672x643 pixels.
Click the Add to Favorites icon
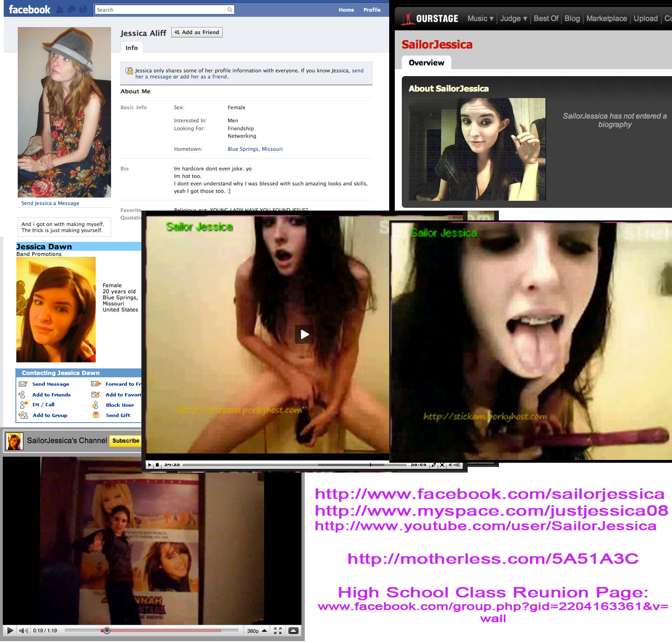[x=96, y=395]
